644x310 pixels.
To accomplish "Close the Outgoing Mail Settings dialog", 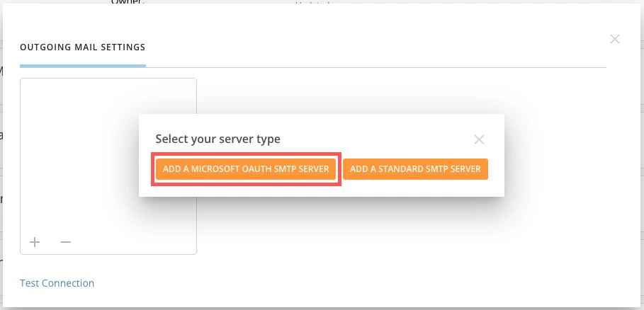I will [614, 39].
